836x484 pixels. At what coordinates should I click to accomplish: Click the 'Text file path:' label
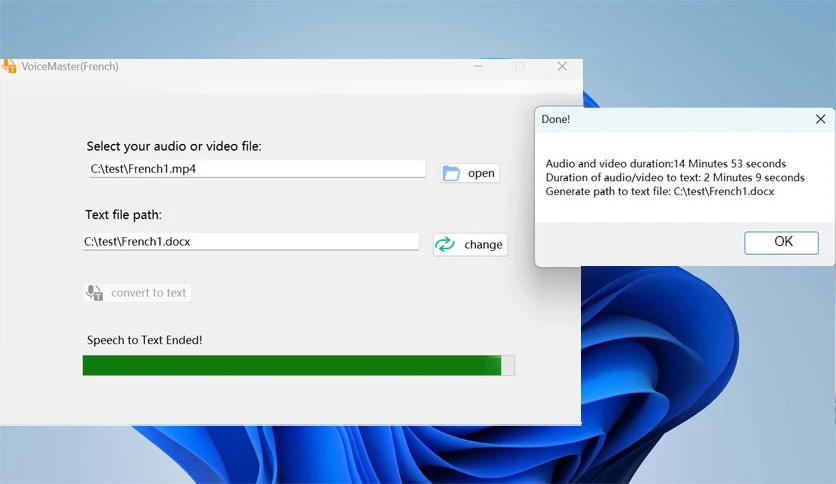(x=123, y=215)
